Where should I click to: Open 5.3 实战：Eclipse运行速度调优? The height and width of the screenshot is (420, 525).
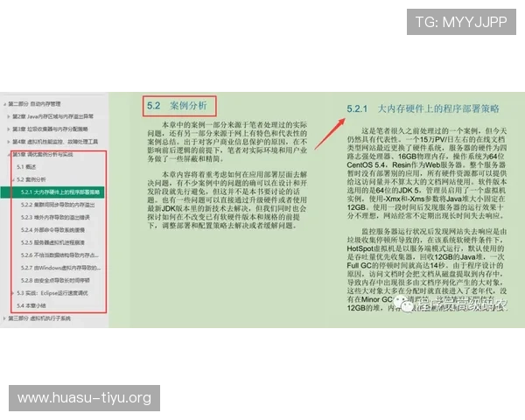pyautogui.click(x=52, y=293)
